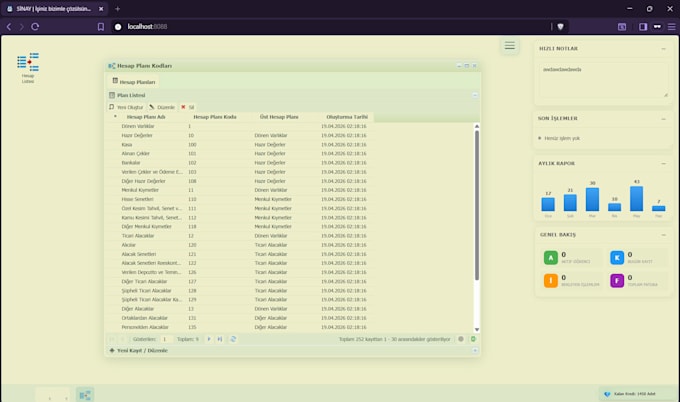Click the browser shield icon
This screenshot has height=402, width=680.
[560, 26]
